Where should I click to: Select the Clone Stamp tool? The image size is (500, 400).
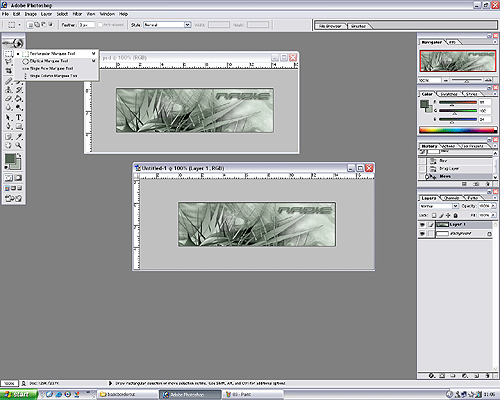point(8,90)
